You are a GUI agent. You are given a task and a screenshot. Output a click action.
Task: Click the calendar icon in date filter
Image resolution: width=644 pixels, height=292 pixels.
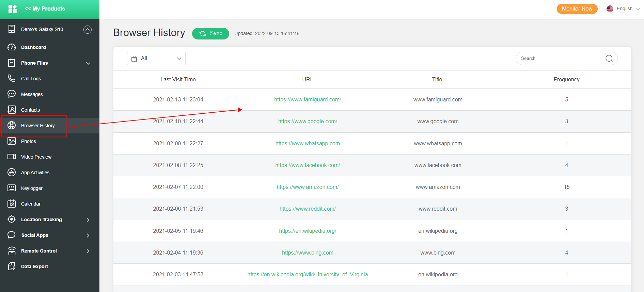point(134,59)
